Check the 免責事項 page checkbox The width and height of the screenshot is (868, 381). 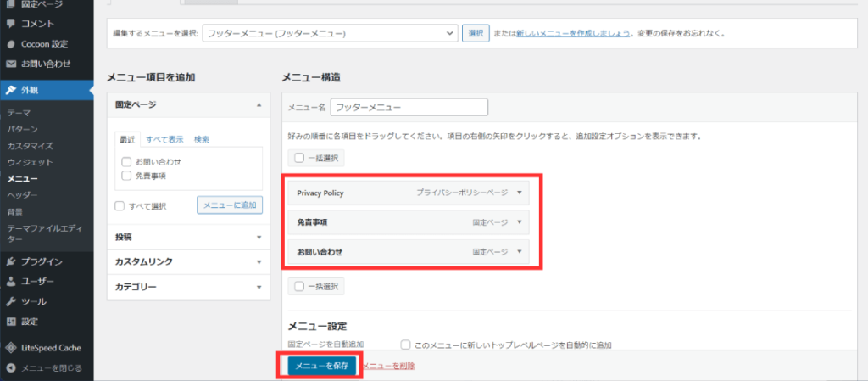tap(126, 176)
